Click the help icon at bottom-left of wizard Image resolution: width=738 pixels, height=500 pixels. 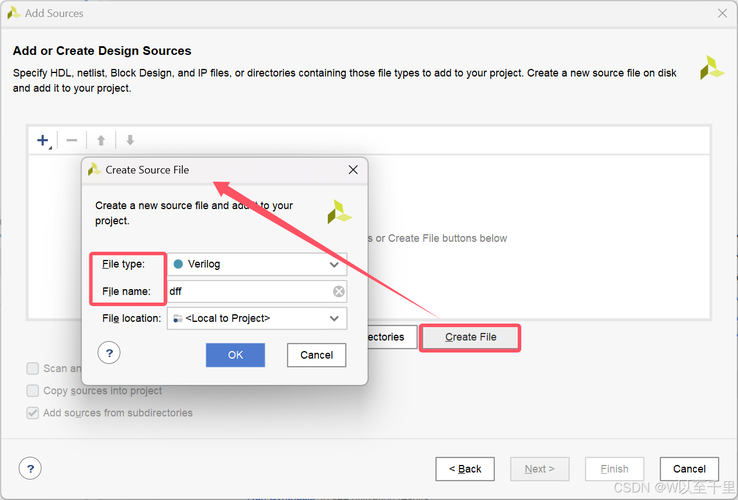(30, 468)
